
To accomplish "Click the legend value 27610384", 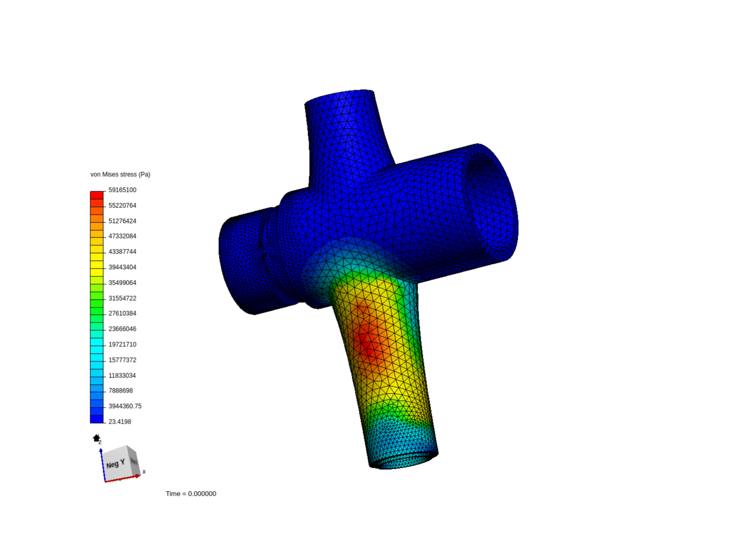I will pyautogui.click(x=122, y=313).
